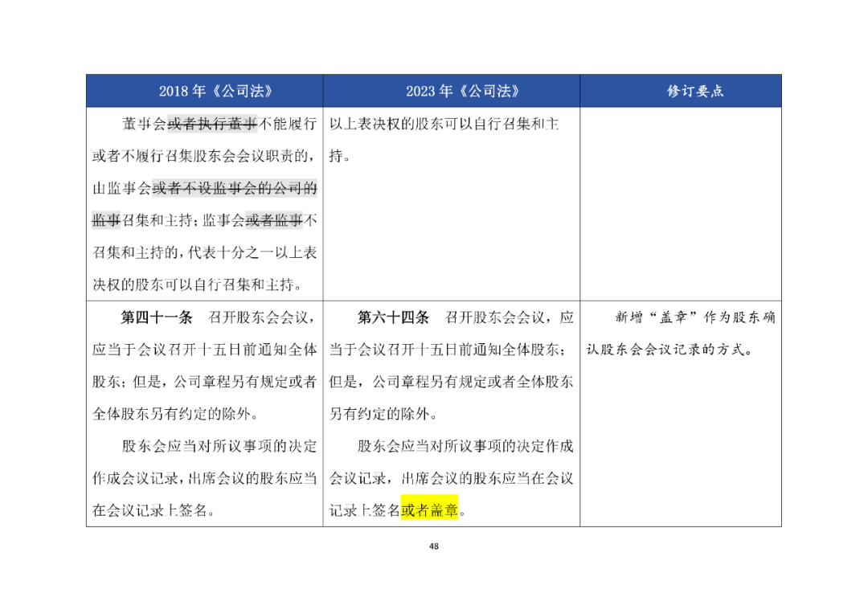Click the struck-through text 或者不设监事会的公司的
This screenshot has width=868, height=614.
pos(235,188)
